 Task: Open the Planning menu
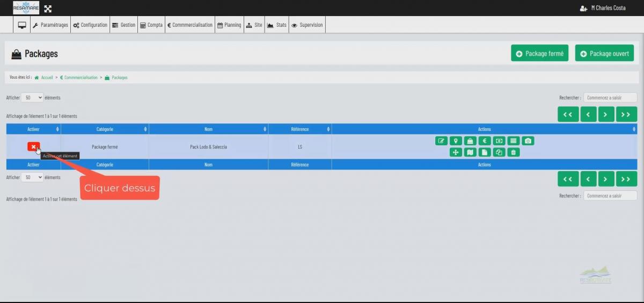point(229,25)
